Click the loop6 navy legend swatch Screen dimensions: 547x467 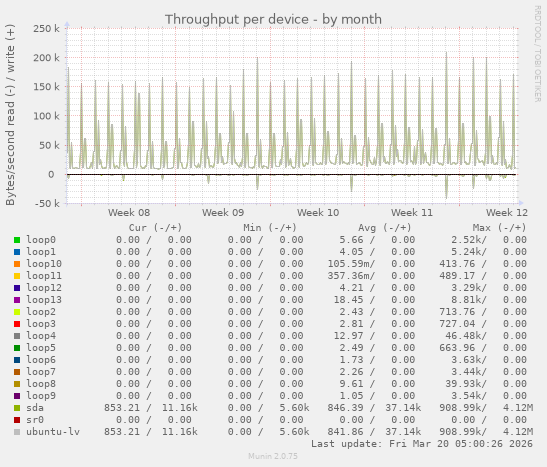coord(17,360)
